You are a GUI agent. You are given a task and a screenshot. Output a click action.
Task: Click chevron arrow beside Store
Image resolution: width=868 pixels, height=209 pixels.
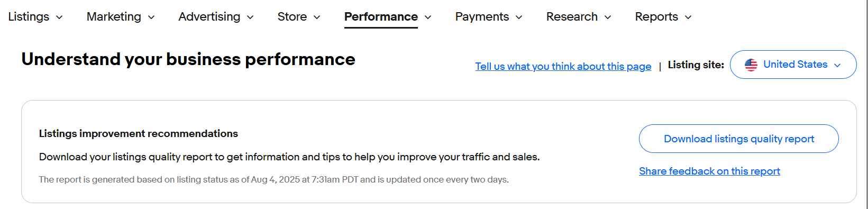(x=317, y=17)
